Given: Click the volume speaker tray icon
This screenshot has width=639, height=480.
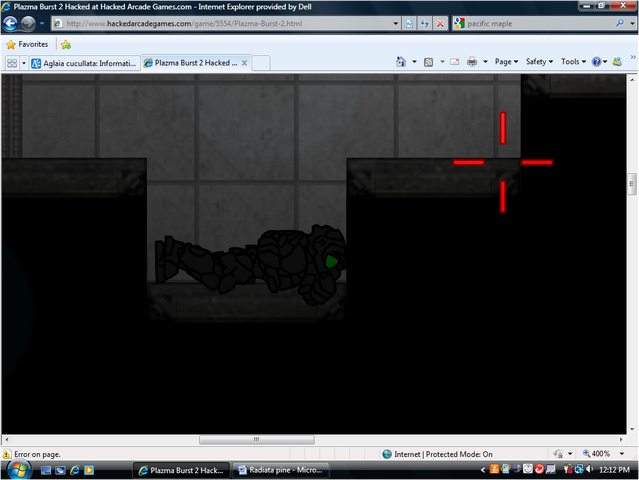Looking at the screenshot, I should (x=589, y=469).
